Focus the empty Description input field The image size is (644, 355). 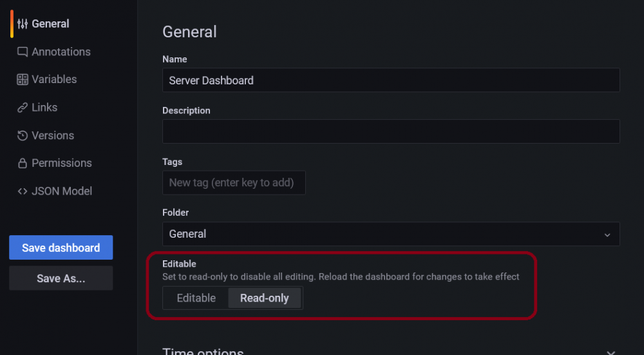pyautogui.click(x=391, y=131)
